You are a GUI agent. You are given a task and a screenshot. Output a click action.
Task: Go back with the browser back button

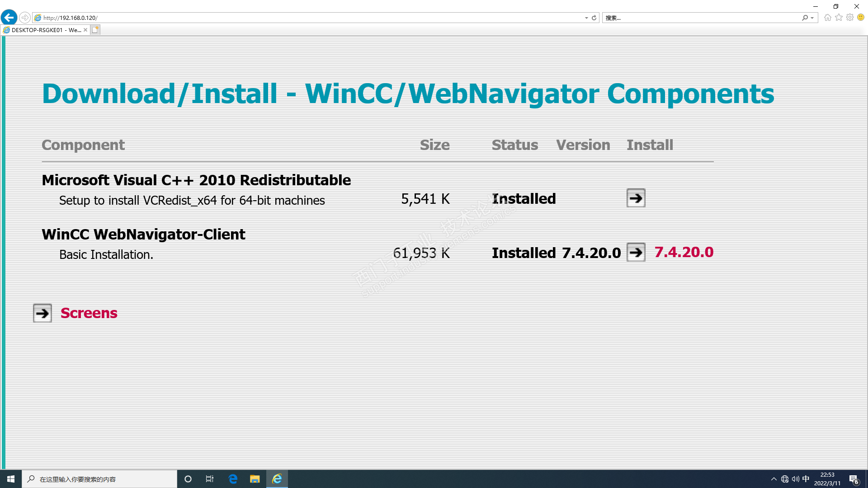pyautogui.click(x=9, y=18)
